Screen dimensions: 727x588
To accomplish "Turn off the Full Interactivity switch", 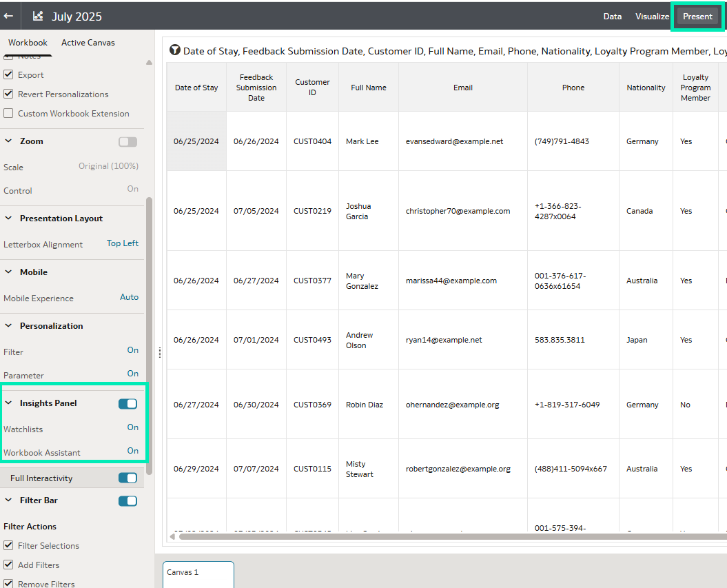I will click(127, 478).
